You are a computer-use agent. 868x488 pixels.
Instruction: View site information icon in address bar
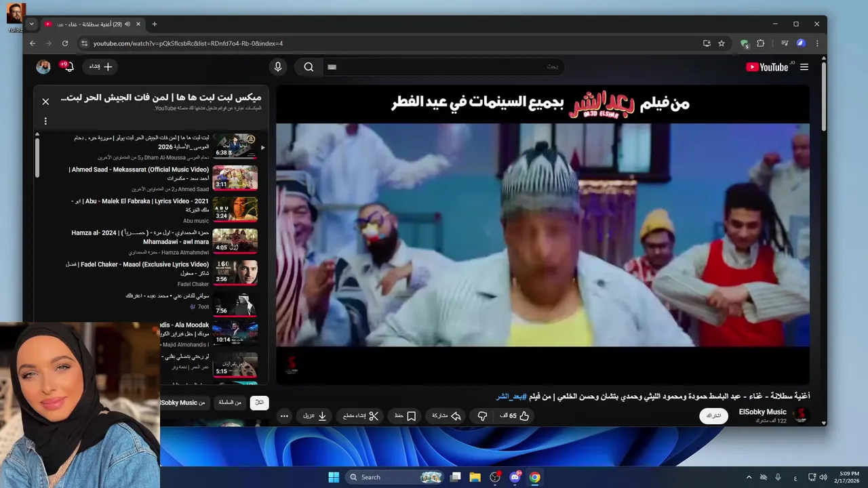pyautogui.click(x=84, y=43)
